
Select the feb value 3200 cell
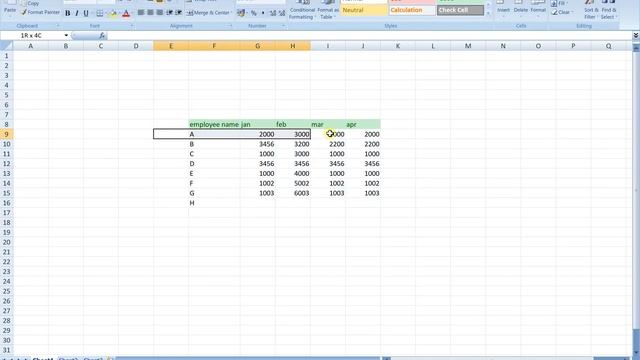click(x=293, y=144)
